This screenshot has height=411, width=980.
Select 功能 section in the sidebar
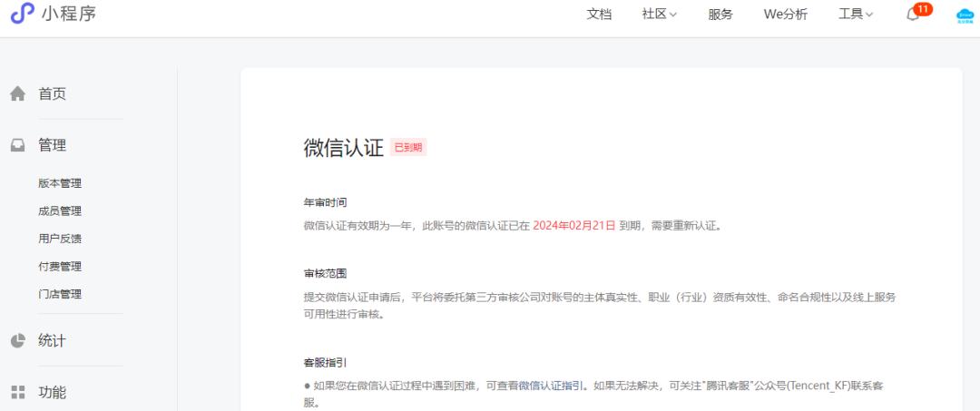pyautogui.click(x=52, y=392)
